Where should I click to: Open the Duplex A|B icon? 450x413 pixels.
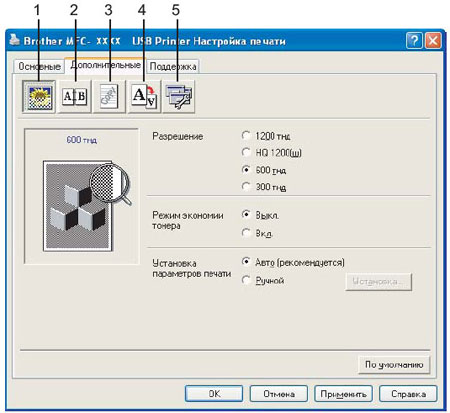tap(75, 97)
